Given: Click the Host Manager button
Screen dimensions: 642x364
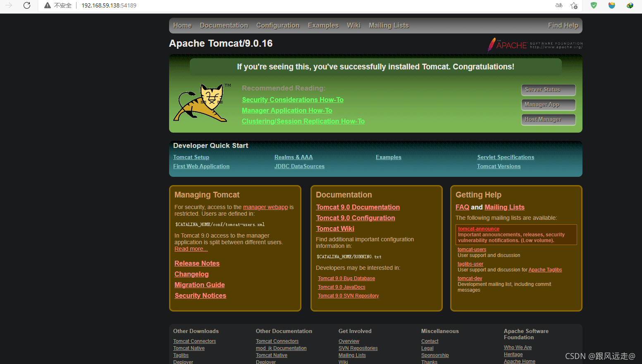Looking at the screenshot, I should tap(548, 119).
